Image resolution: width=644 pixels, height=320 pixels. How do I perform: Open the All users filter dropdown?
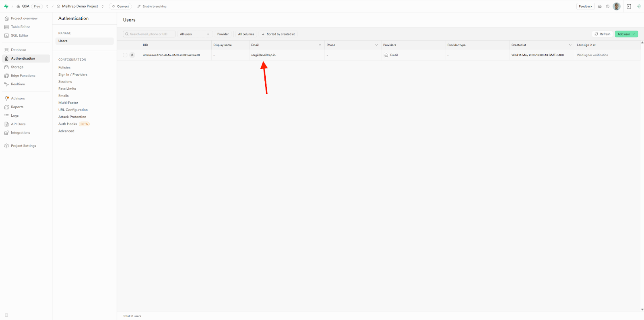click(194, 34)
